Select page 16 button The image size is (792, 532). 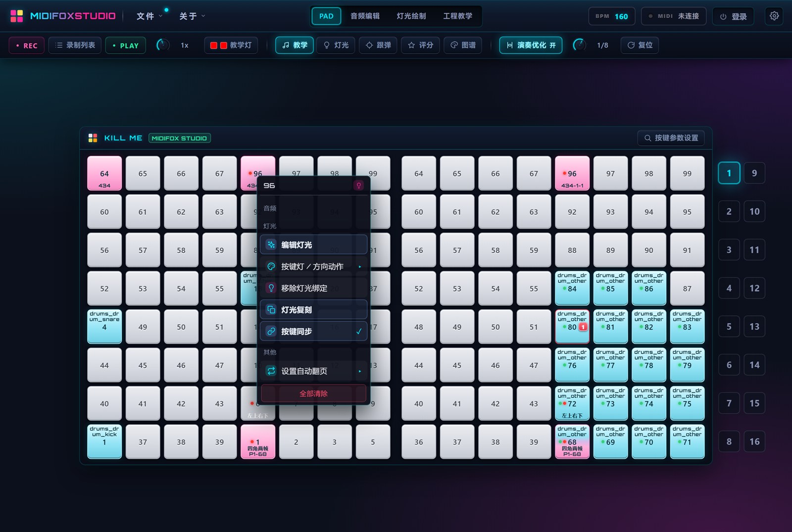[754, 441]
